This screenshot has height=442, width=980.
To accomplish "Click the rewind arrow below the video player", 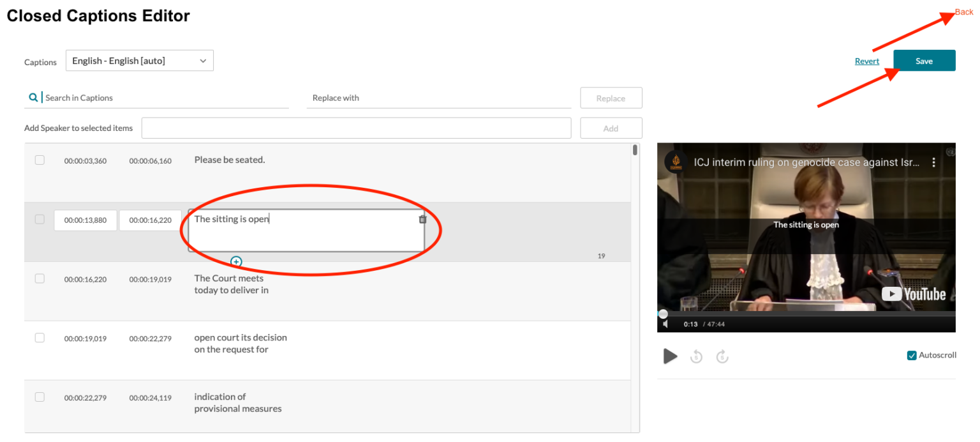I will (x=696, y=356).
